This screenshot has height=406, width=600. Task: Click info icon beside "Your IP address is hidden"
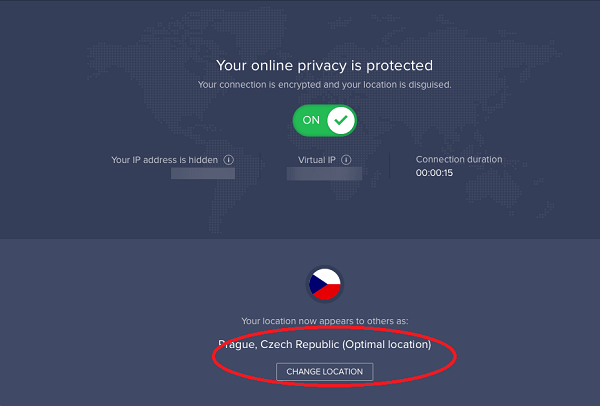(229, 159)
